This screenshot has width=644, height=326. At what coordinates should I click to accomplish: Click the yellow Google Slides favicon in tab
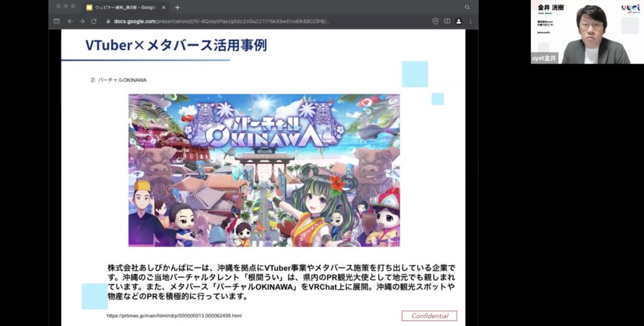pos(89,8)
